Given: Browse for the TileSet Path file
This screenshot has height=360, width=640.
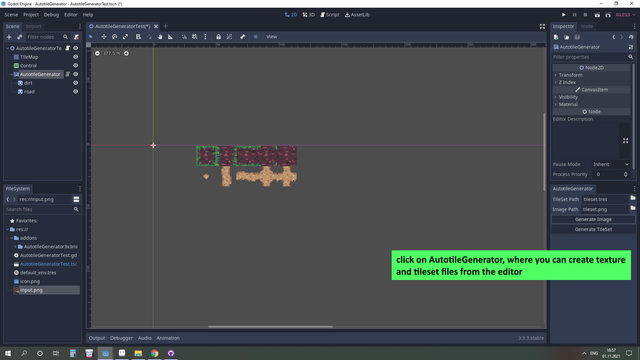Looking at the screenshot, I should point(633,198).
